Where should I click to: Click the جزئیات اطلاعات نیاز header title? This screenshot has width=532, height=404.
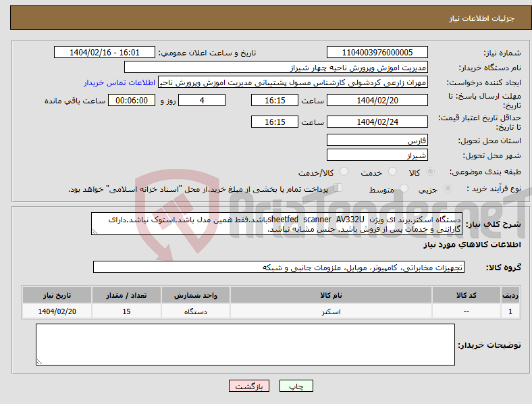coord(482,18)
